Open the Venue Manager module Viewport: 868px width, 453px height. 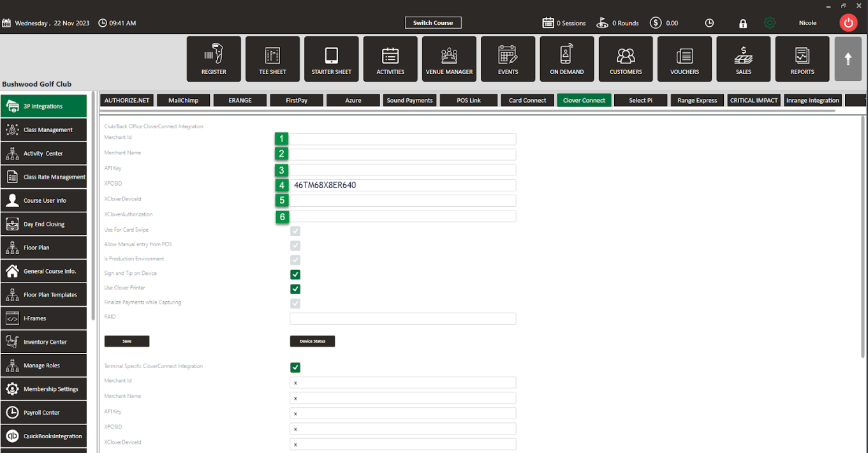click(x=449, y=59)
